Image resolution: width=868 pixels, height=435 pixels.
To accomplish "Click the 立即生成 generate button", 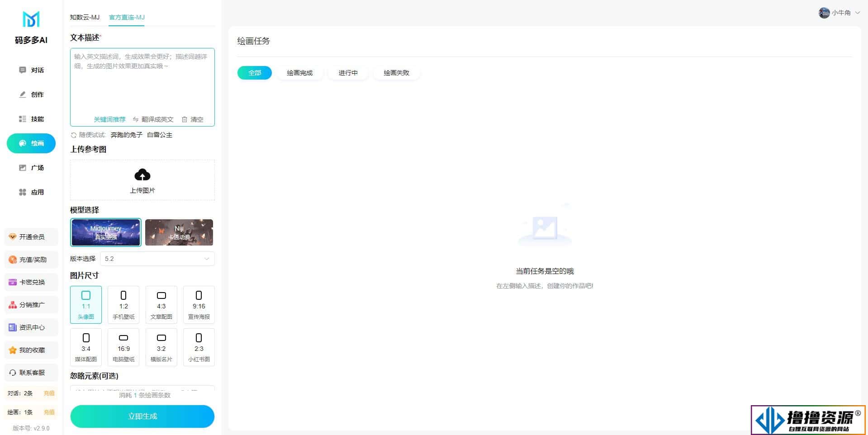I will [142, 416].
